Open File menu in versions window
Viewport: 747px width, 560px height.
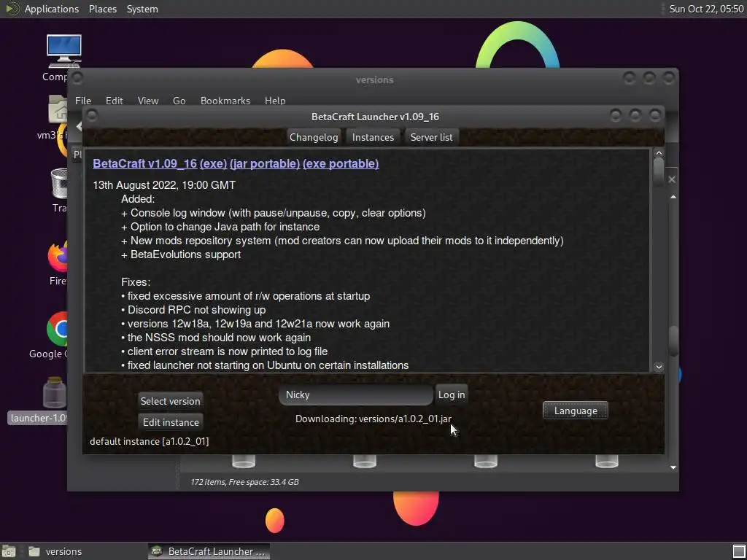pyautogui.click(x=83, y=101)
